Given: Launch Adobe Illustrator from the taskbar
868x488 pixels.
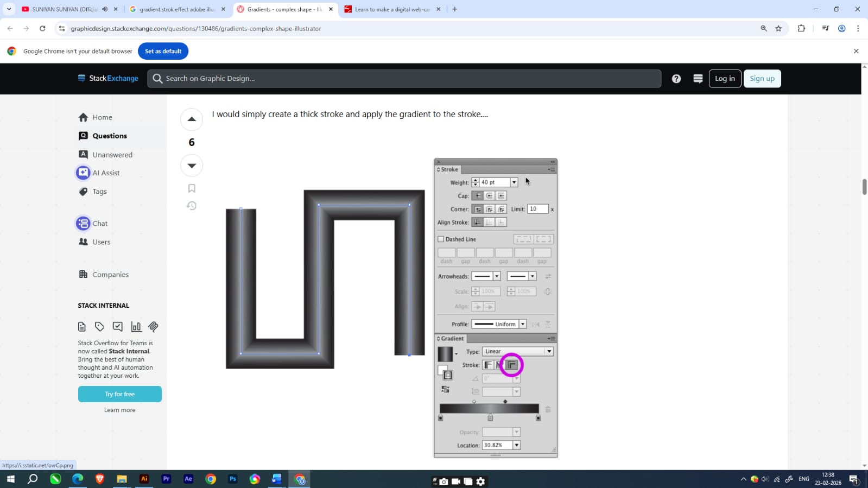Looking at the screenshot, I should click(144, 479).
